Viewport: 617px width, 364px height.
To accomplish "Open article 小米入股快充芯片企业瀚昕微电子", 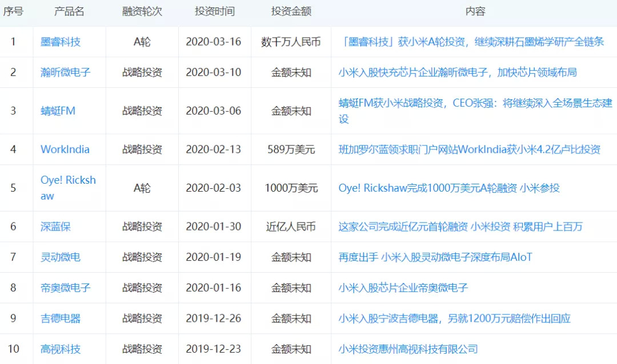I will [458, 72].
